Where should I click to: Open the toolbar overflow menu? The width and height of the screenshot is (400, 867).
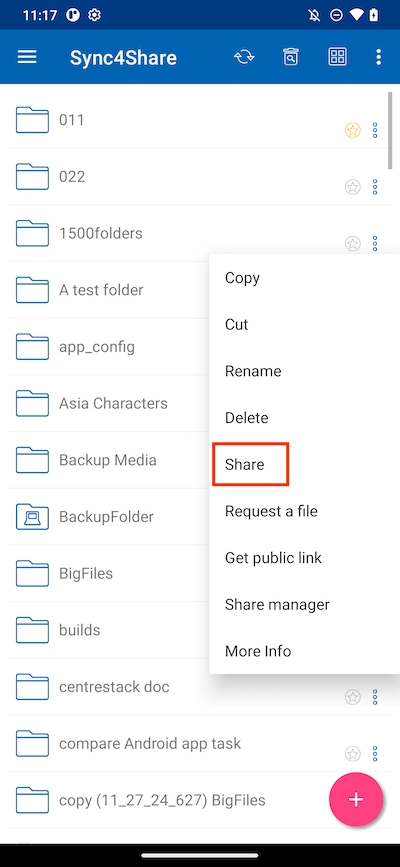(378, 57)
